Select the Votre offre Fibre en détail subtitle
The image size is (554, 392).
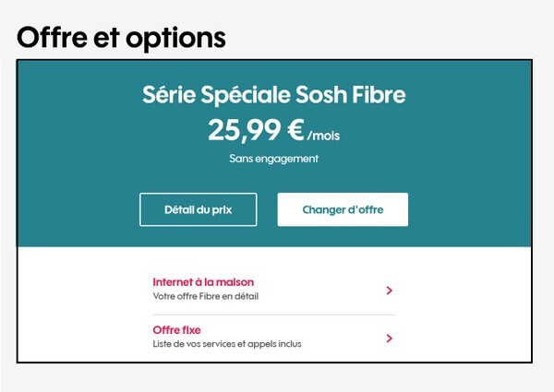[206, 297]
